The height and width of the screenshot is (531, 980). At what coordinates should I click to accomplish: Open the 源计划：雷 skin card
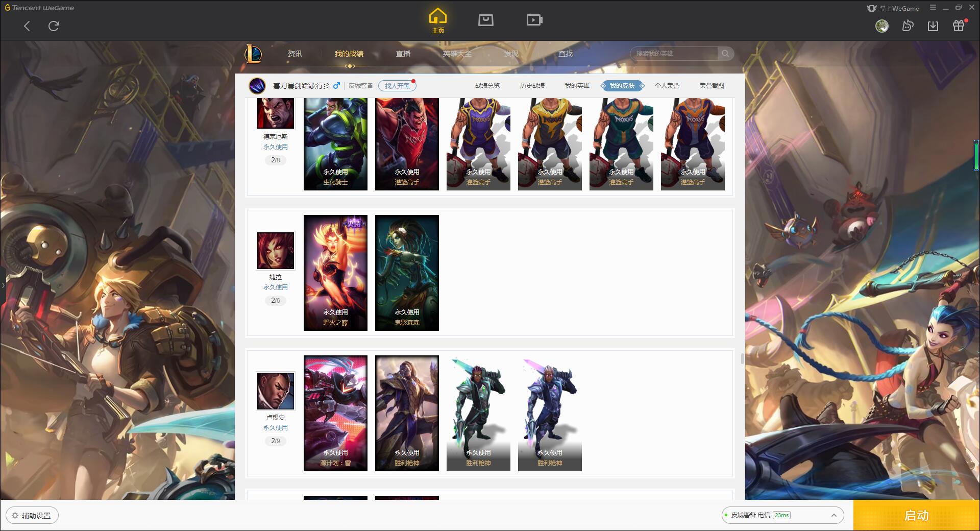335,413
